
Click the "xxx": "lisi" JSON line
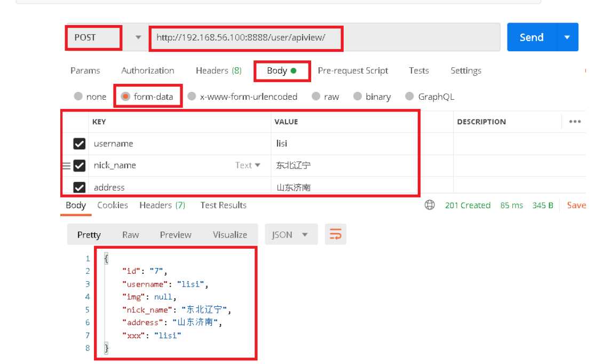coord(152,336)
